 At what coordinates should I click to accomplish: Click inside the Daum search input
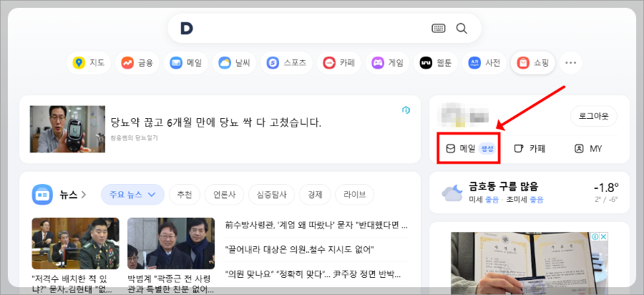click(308, 29)
